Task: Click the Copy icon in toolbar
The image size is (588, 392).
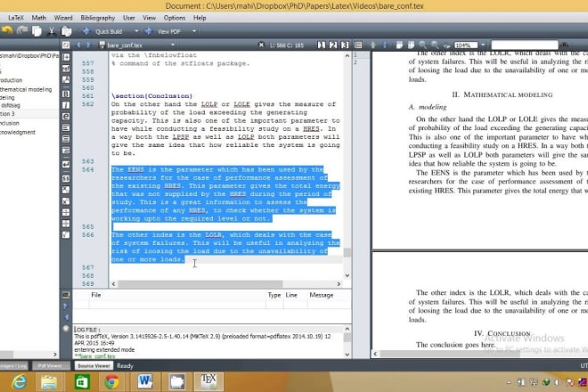Action: coord(37,31)
